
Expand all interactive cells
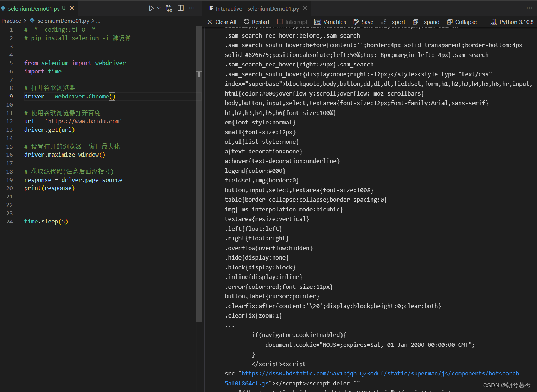point(426,22)
